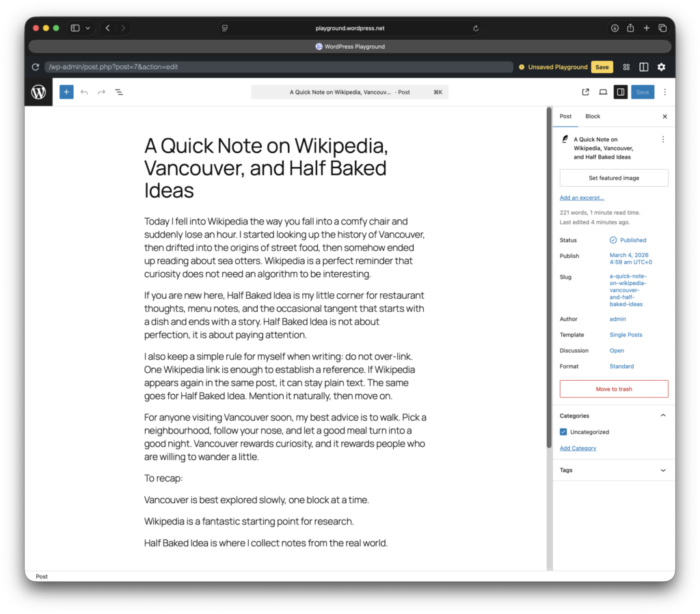Screen dimensions: 700x614
Task: Click the undo arrow icon
Action: tap(84, 92)
